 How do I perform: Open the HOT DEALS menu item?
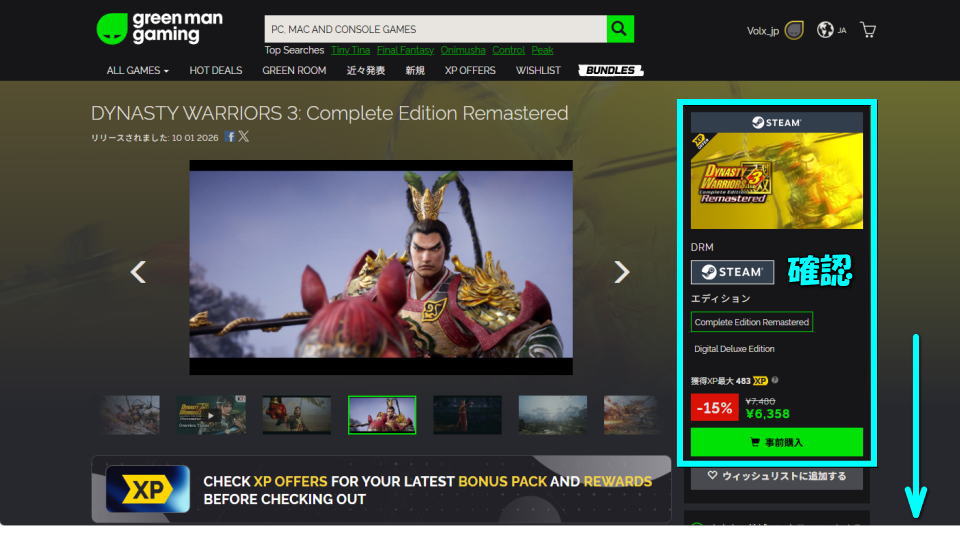pos(216,70)
